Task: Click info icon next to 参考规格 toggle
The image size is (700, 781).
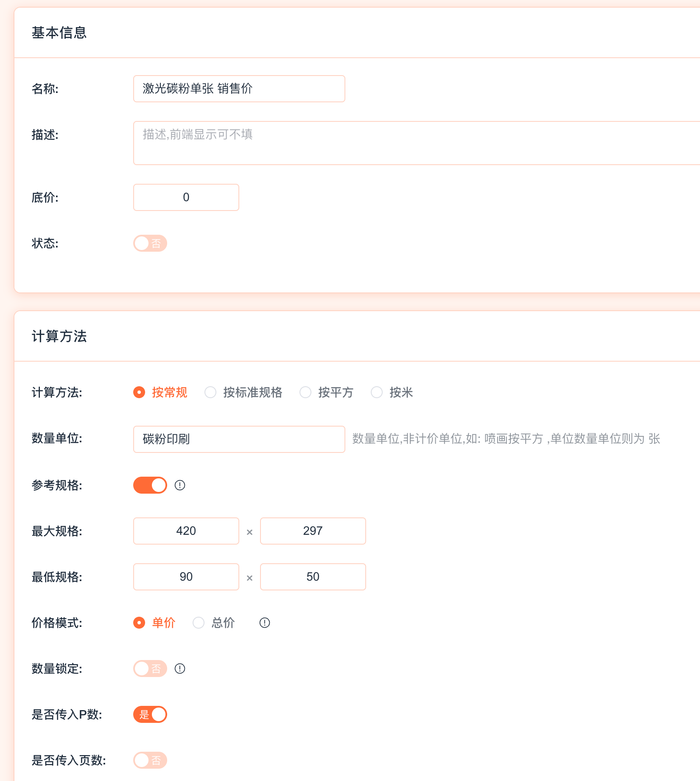Action: pyautogui.click(x=180, y=485)
